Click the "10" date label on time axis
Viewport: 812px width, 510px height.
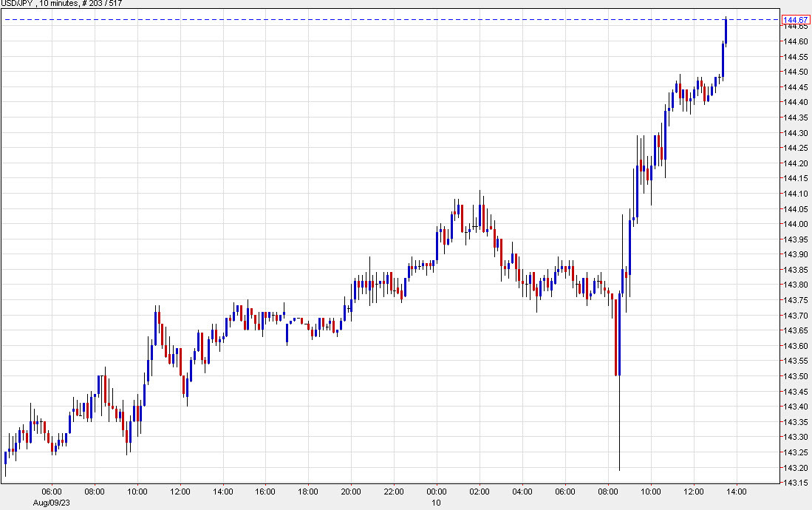coord(436,503)
